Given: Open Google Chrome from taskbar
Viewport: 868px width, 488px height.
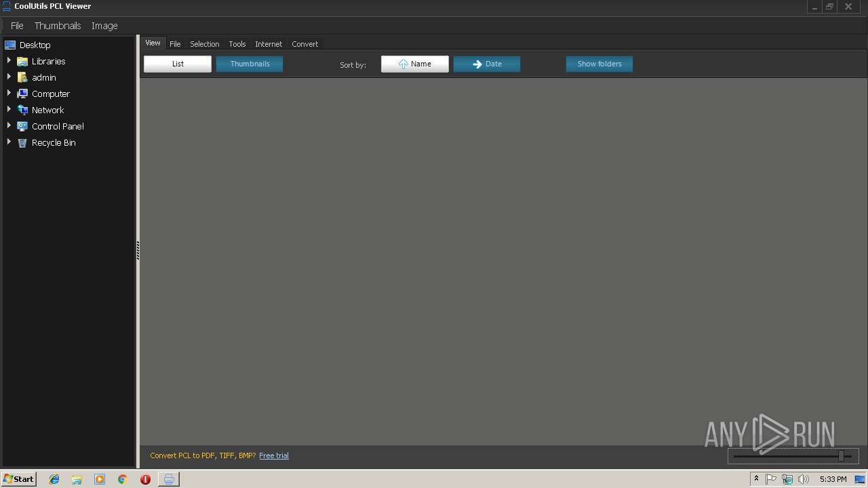Looking at the screenshot, I should click(x=122, y=479).
